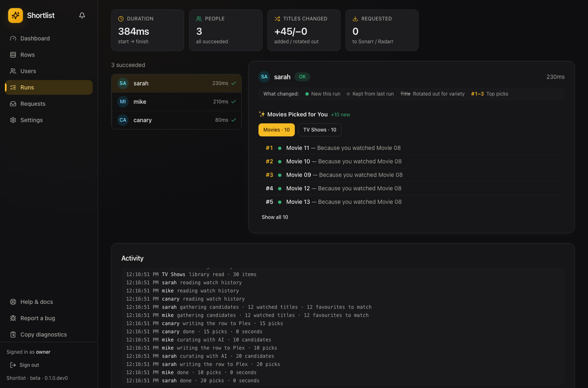Image resolution: width=588 pixels, height=388 pixels.
Task: Click sarah's SA avatar in run list
Action: pyautogui.click(x=123, y=83)
